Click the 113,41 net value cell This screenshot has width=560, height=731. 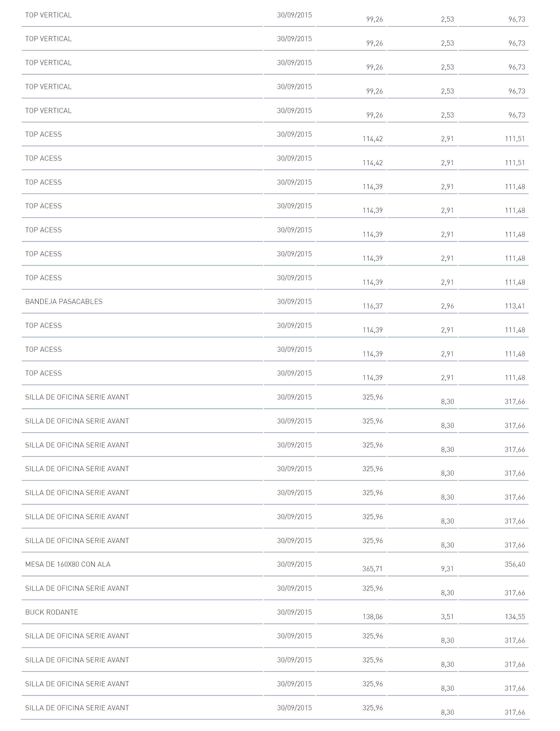coord(515,306)
